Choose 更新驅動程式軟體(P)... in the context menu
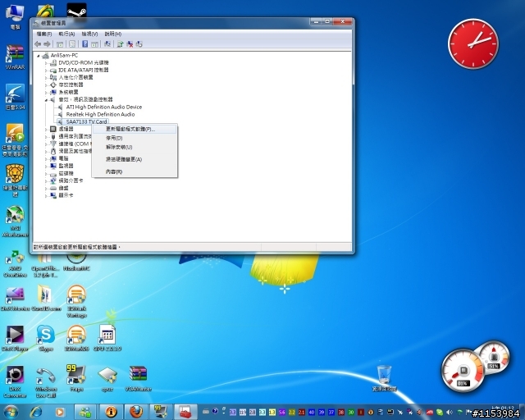The image size is (525, 420). [x=135, y=130]
